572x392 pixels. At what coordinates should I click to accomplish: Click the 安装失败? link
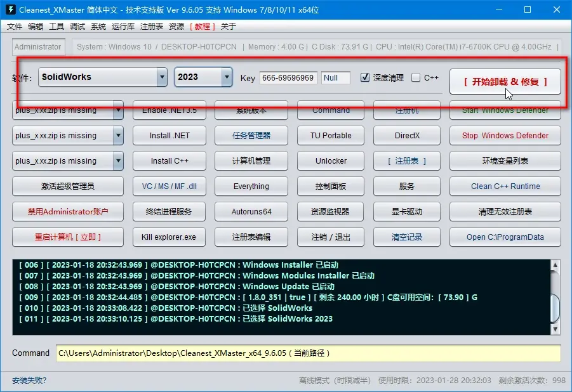tap(29, 381)
